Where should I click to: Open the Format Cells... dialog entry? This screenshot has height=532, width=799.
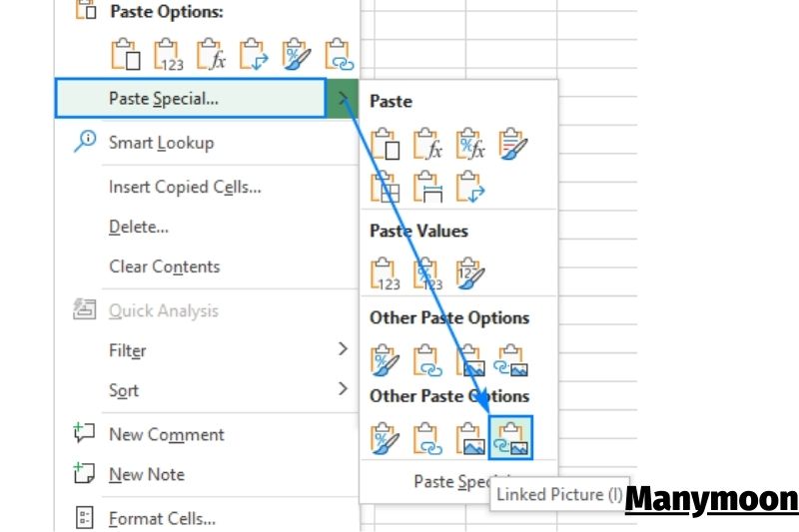[162, 518]
